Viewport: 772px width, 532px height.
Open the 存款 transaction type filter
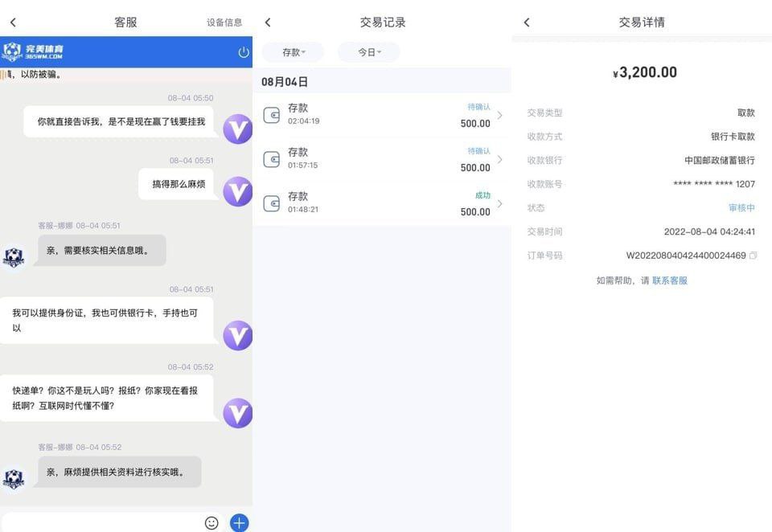click(x=293, y=51)
